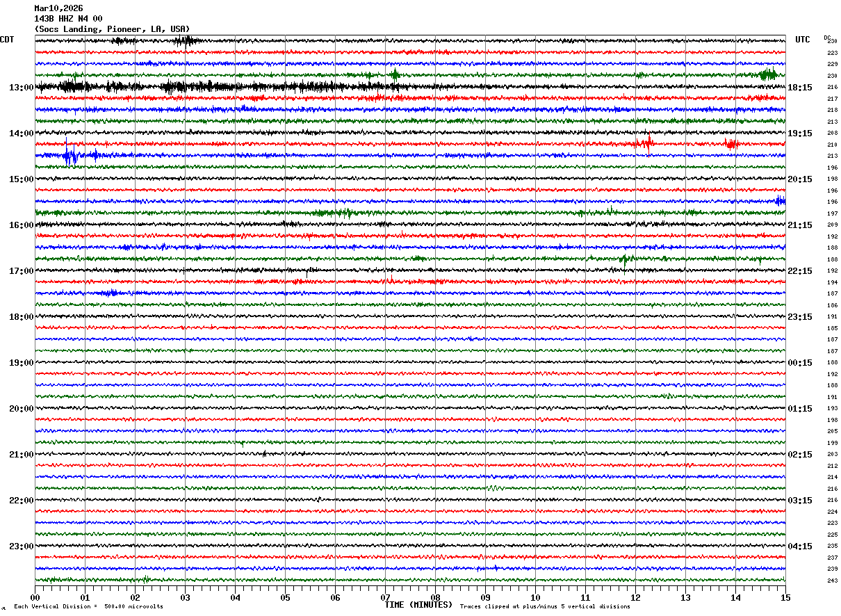Click the '15:00' CDT time label

pos(22,179)
